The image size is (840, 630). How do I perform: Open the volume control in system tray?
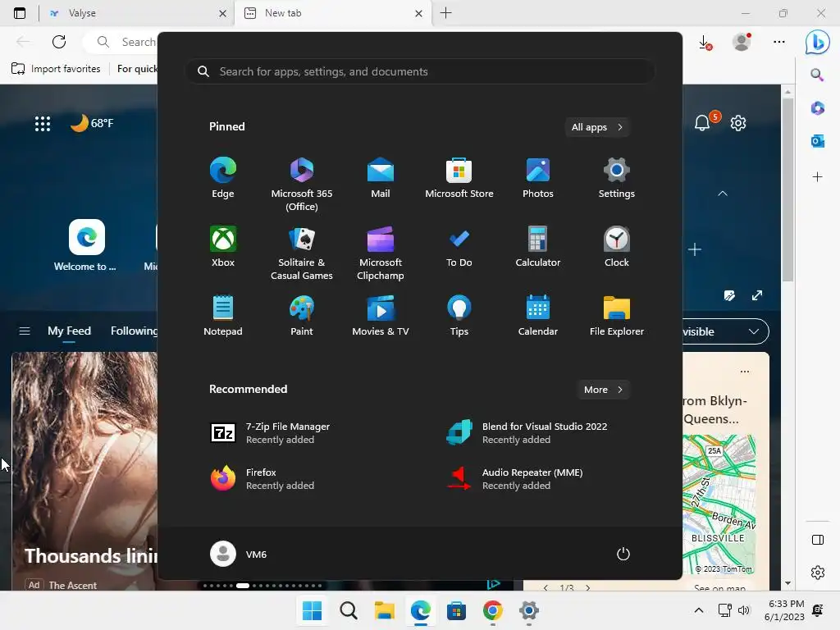(743, 609)
